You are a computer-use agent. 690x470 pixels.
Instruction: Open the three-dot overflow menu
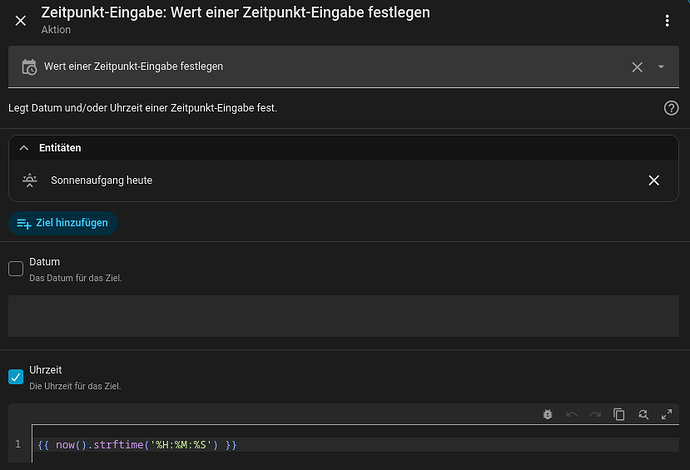click(667, 21)
